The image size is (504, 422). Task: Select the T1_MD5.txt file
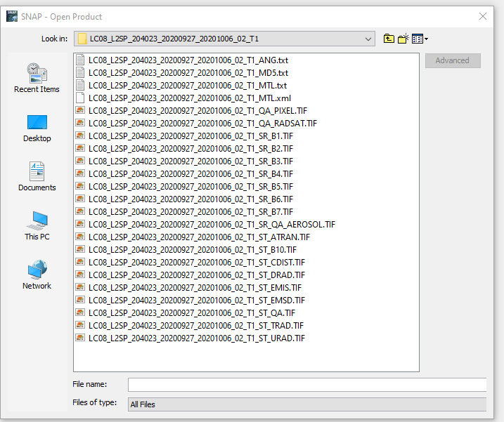(188, 73)
